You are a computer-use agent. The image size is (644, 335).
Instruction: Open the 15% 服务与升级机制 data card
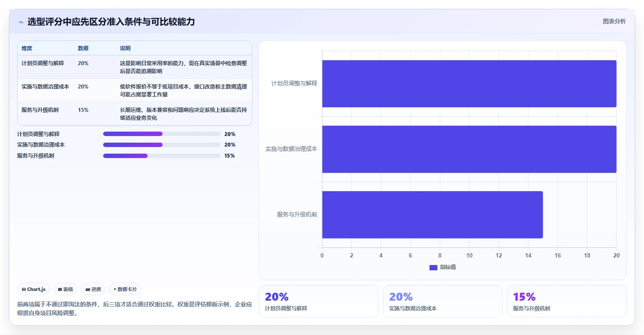click(x=566, y=301)
